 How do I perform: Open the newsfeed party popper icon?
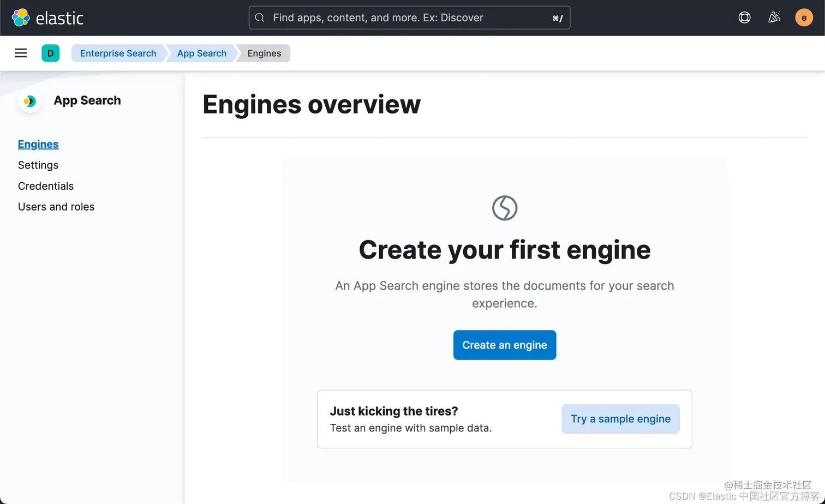click(x=774, y=17)
